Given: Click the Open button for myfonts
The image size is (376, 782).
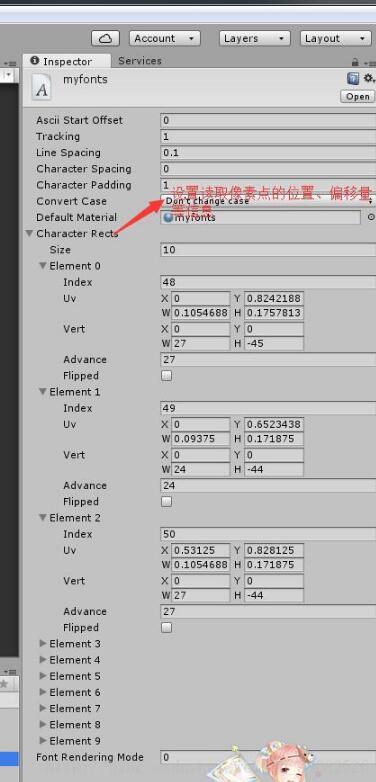Looking at the screenshot, I should [x=358, y=96].
